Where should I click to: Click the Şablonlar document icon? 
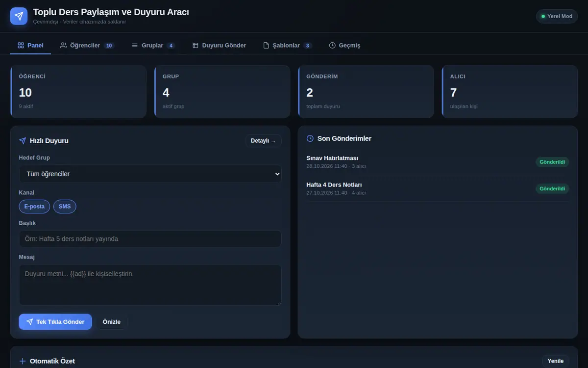[x=266, y=45]
